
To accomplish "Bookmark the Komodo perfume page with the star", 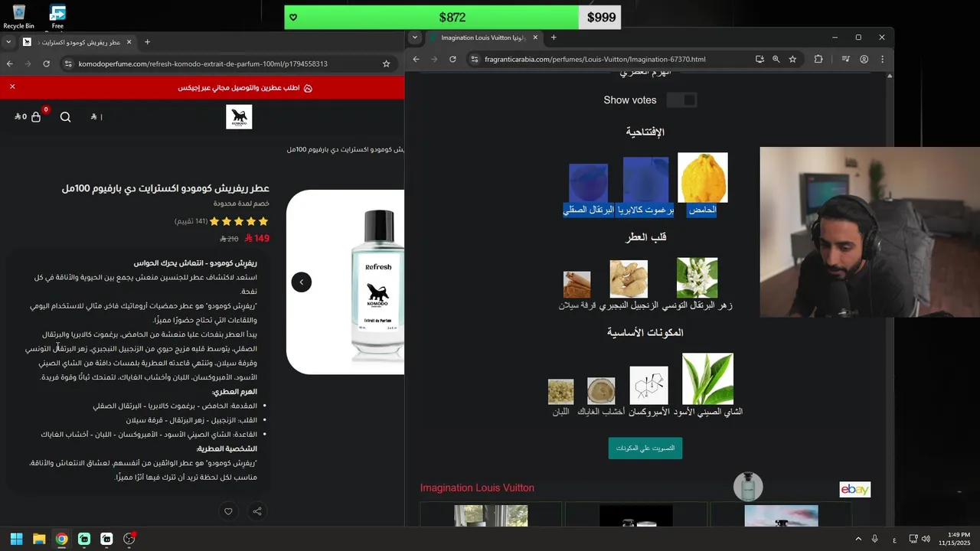I will click(x=387, y=64).
